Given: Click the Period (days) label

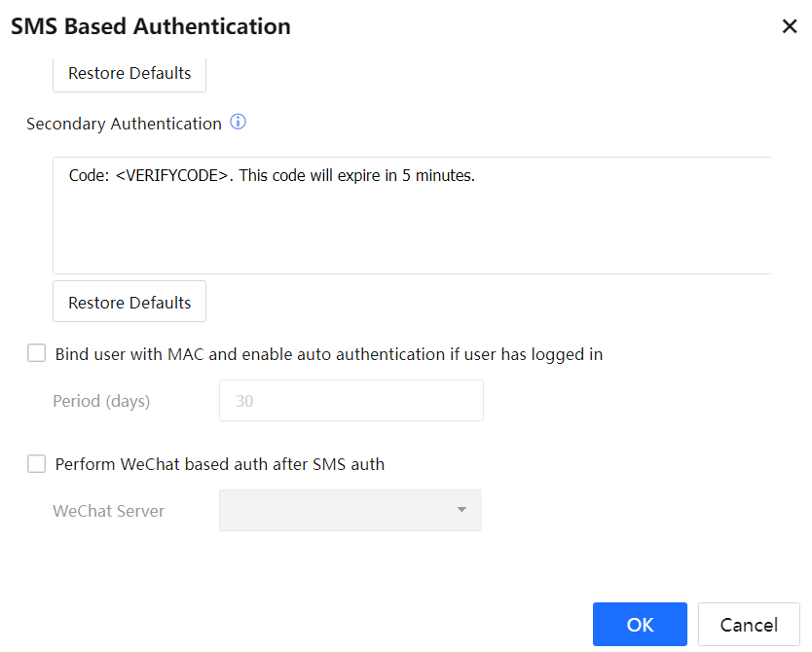Looking at the screenshot, I should pyautogui.click(x=101, y=401).
